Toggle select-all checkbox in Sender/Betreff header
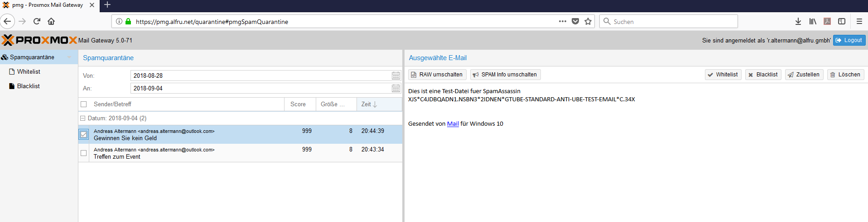 (x=83, y=104)
